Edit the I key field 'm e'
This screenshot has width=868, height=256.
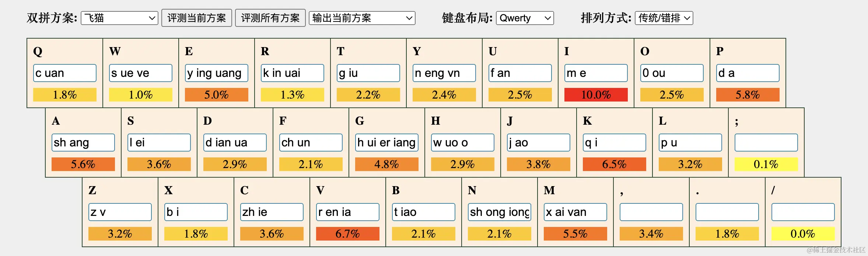tap(596, 73)
